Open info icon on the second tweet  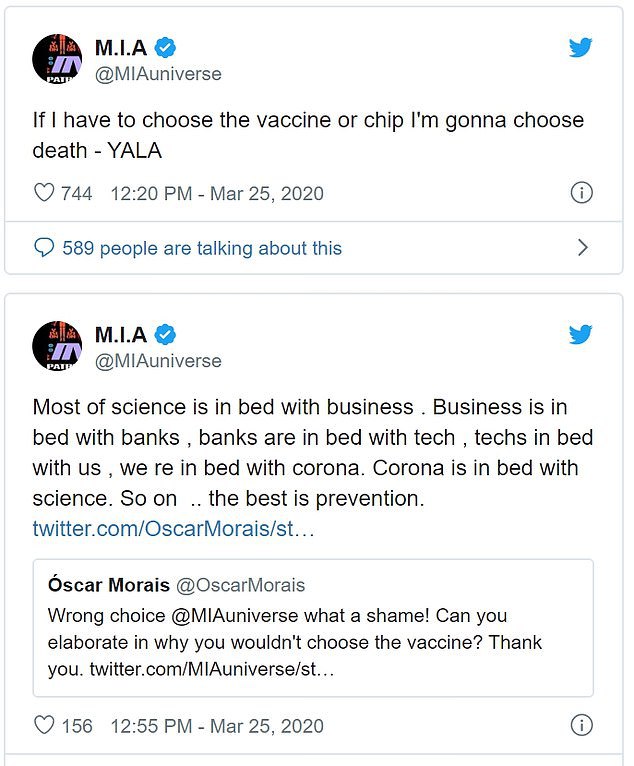tap(581, 725)
